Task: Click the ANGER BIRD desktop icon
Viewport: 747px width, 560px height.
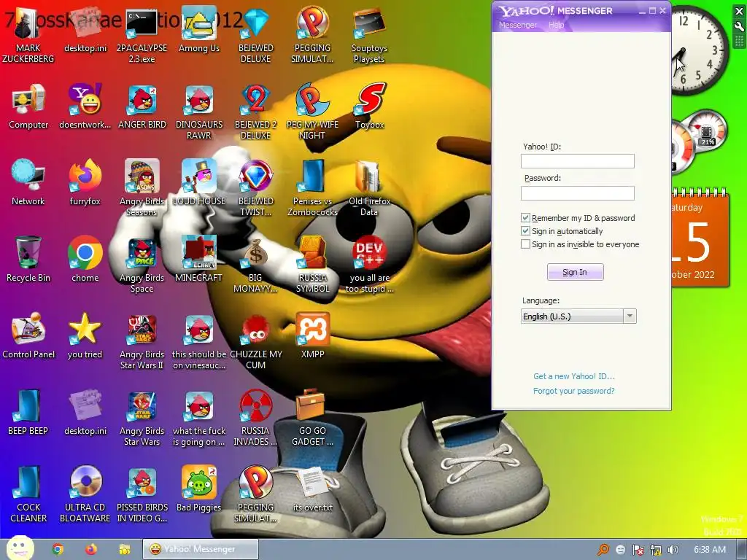Action: (x=142, y=106)
